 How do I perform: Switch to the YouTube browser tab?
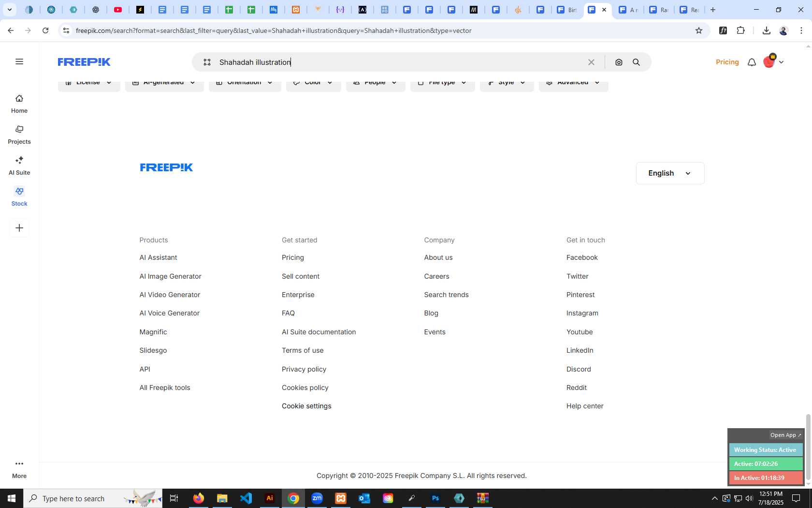click(118, 10)
